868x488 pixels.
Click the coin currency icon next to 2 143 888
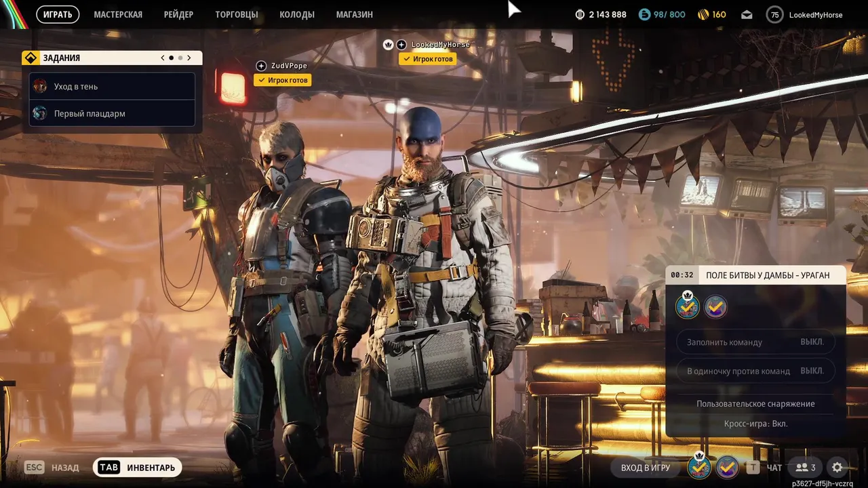coord(580,14)
